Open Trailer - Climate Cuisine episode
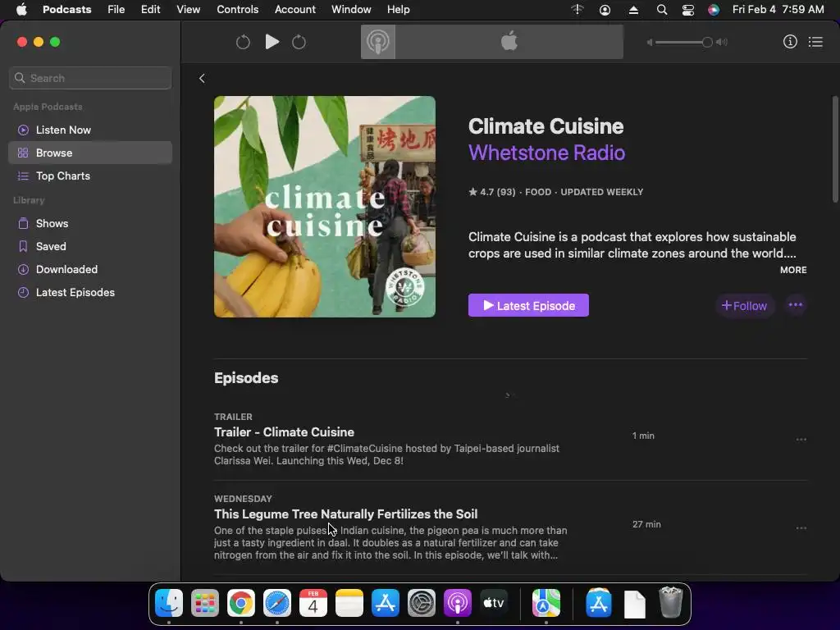The image size is (840, 630). tap(284, 432)
